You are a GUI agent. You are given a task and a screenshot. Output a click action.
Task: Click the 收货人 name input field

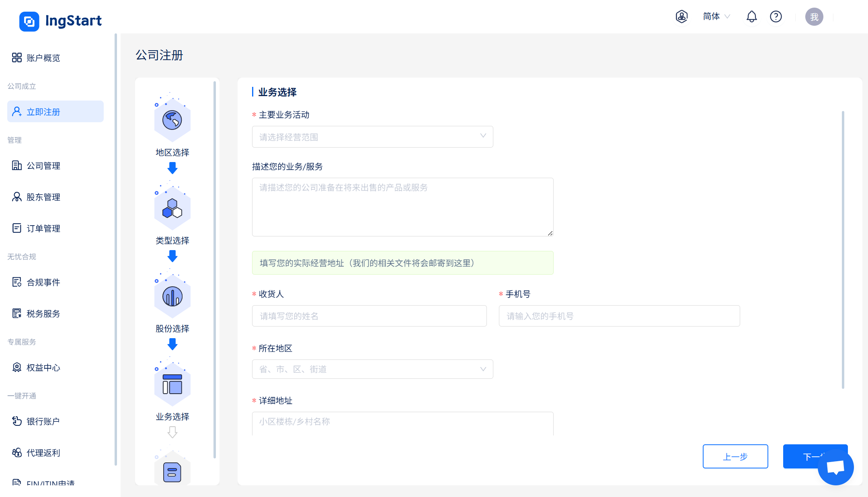[369, 316]
